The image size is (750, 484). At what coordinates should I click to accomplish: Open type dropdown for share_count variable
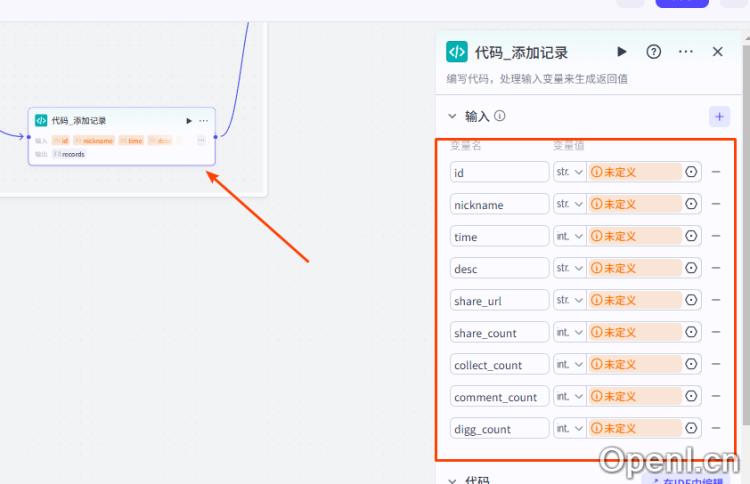click(x=568, y=332)
